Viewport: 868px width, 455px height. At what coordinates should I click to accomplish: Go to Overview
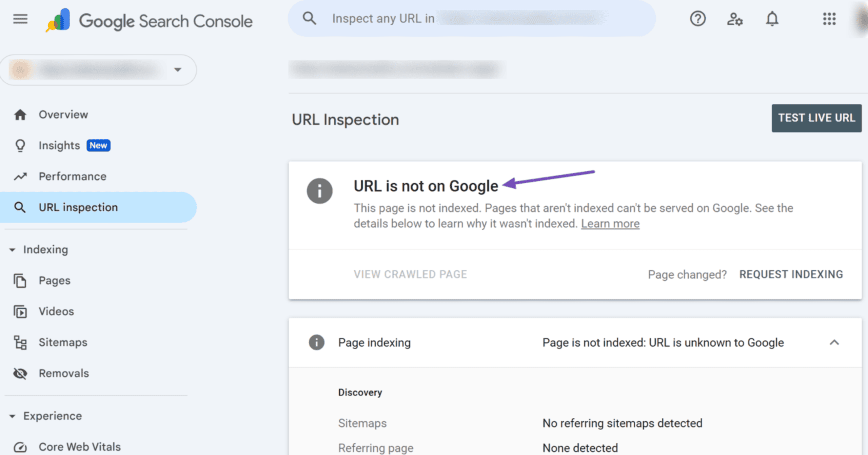click(x=63, y=115)
